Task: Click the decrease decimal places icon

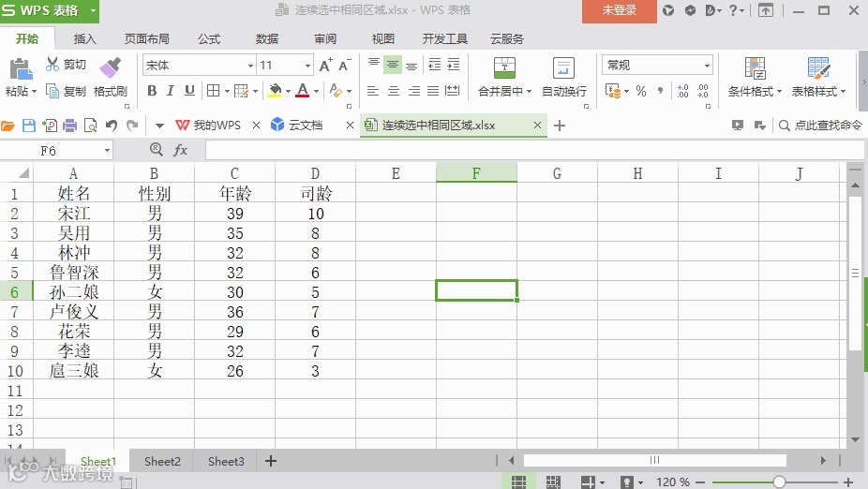Action: pos(702,91)
